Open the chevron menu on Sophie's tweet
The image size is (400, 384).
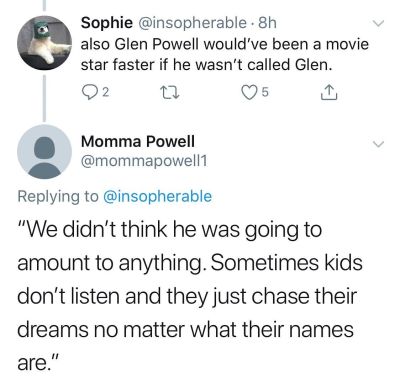pos(378,23)
